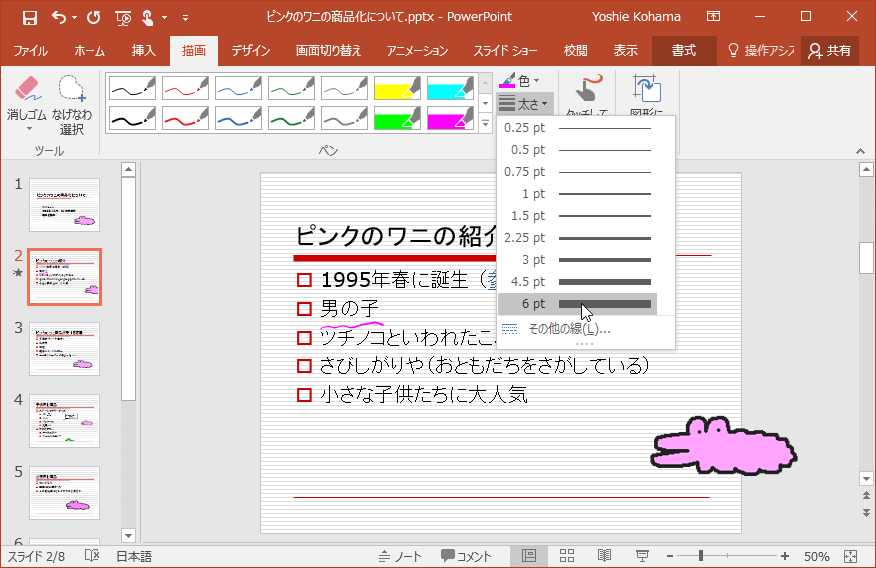This screenshot has width=876, height=568.
Task: Choose the thin gray pen
Action: (x=345, y=88)
